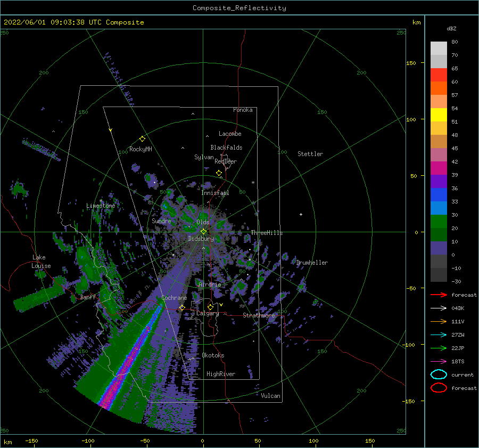The image size is (479, 448).
Task: Click the yellow diamond marker above Calgary
Action: coord(210,307)
